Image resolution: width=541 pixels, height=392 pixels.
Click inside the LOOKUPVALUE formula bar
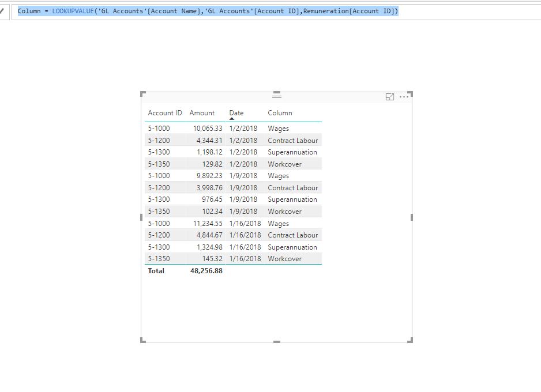(276, 12)
